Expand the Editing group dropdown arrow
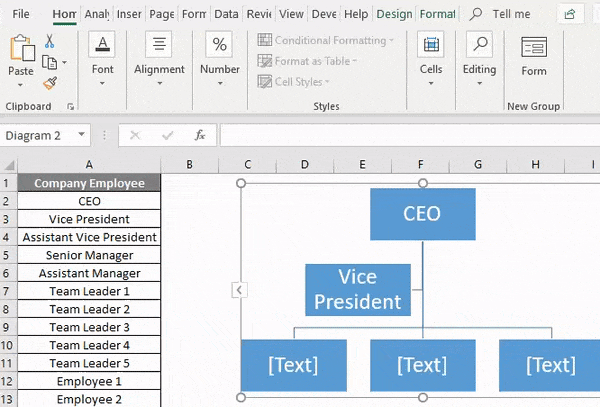This screenshot has height=407, width=600. (x=479, y=83)
